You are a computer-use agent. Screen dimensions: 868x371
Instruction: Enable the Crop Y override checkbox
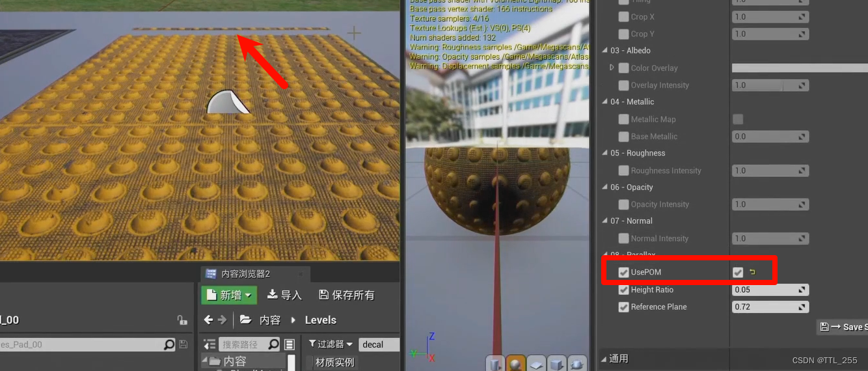pyautogui.click(x=623, y=34)
